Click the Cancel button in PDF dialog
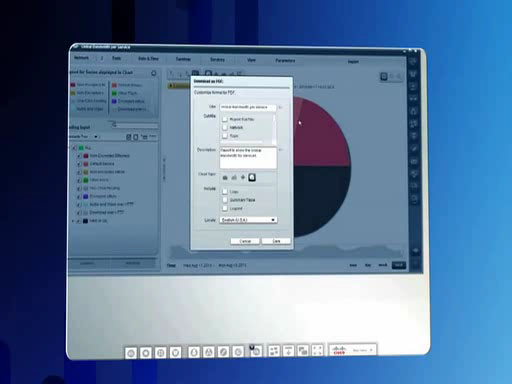This screenshot has height=384, width=512. [245, 241]
